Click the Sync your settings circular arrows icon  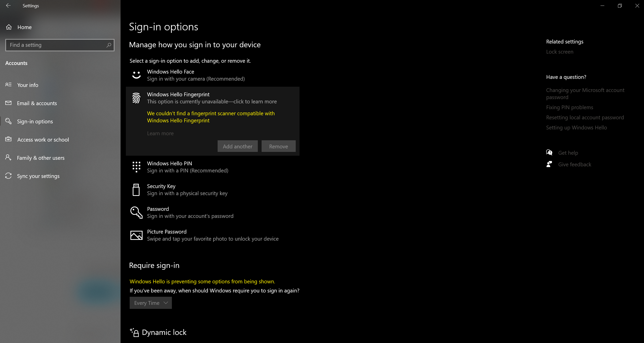click(8, 176)
